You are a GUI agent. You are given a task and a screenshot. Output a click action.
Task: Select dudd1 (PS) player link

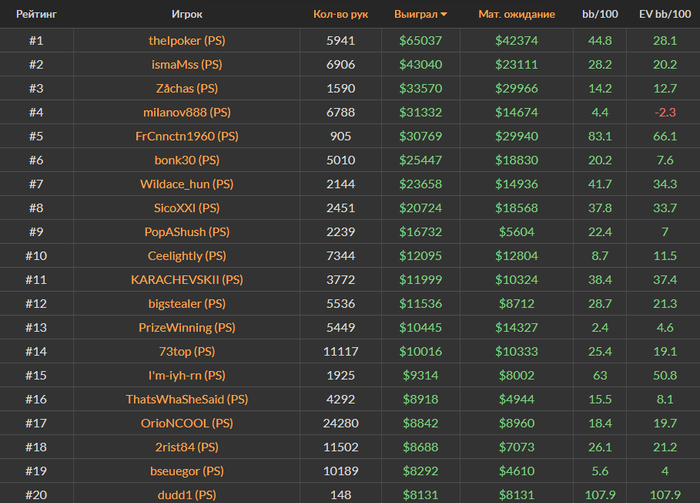pyautogui.click(x=187, y=495)
